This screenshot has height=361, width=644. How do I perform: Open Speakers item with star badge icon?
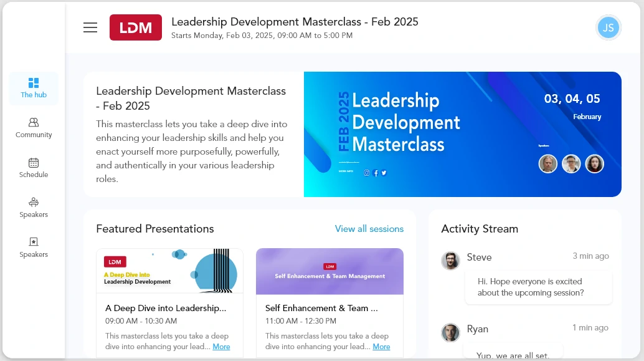[34, 248]
